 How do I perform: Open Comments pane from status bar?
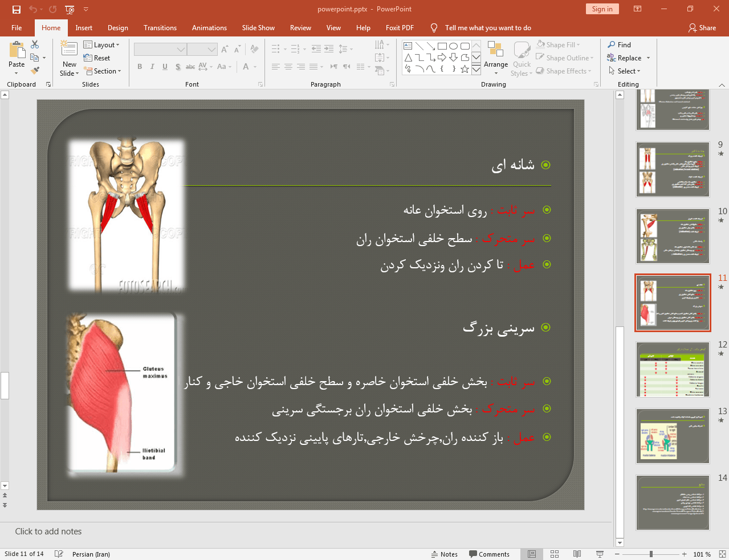click(x=489, y=554)
